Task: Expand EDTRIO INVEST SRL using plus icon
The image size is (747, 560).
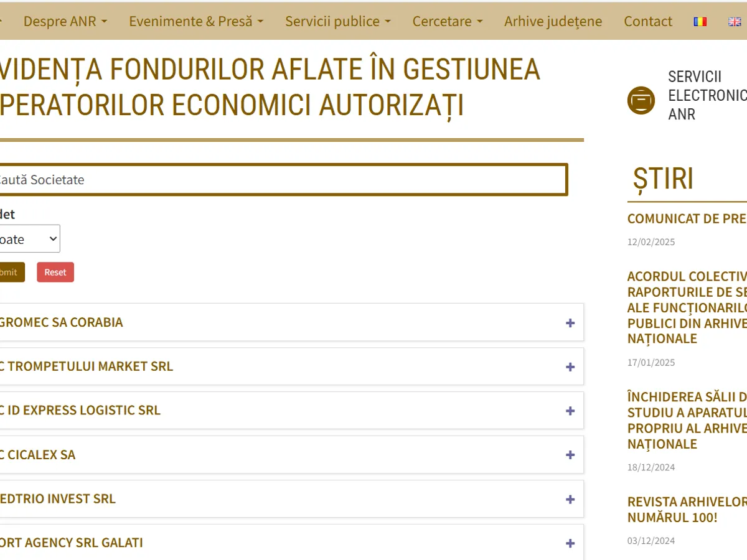Action: tap(570, 500)
